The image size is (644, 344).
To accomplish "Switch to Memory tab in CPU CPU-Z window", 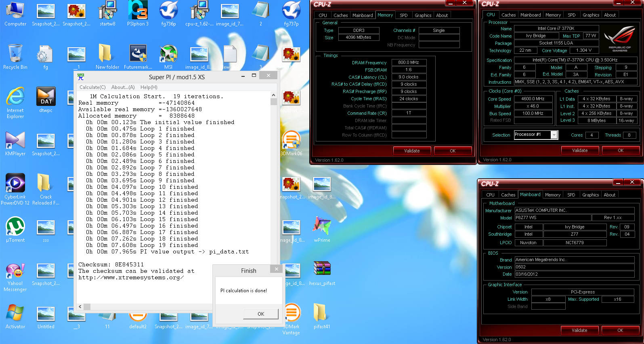I will 553,15.
